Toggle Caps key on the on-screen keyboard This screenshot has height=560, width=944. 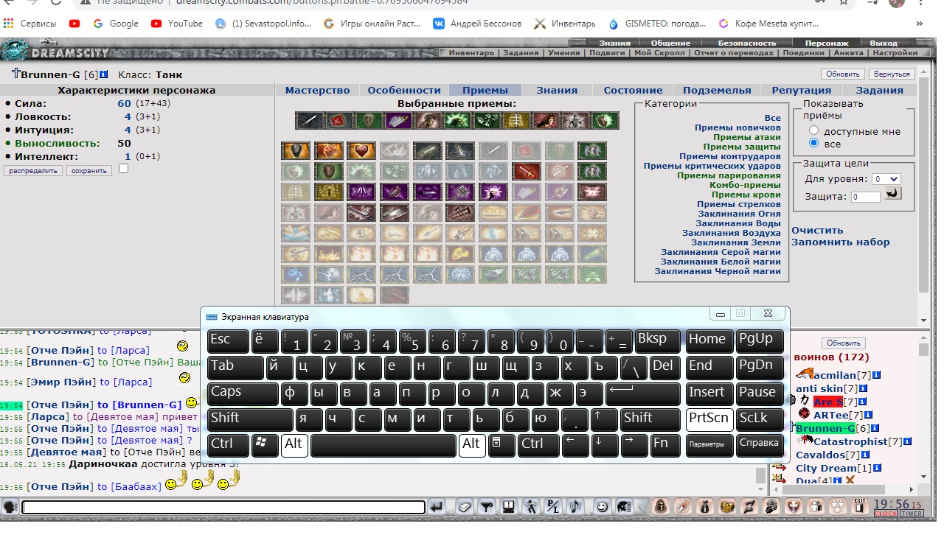click(x=243, y=393)
